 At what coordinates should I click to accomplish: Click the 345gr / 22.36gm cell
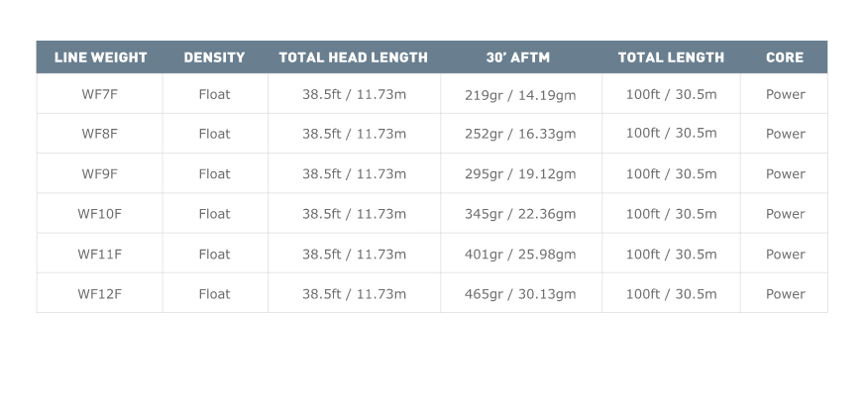520,214
